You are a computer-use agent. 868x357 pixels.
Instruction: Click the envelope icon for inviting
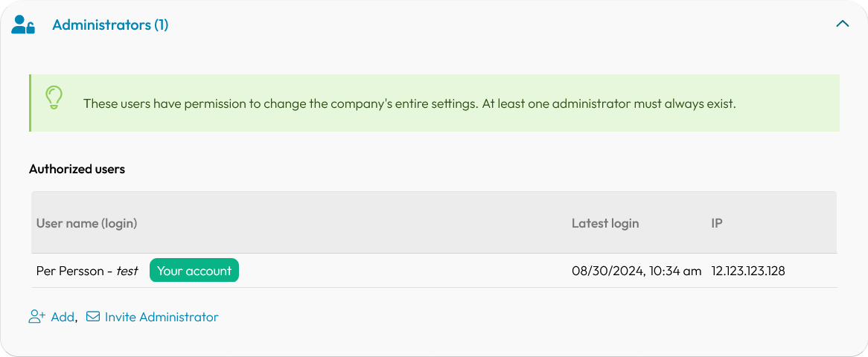(x=93, y=317)
